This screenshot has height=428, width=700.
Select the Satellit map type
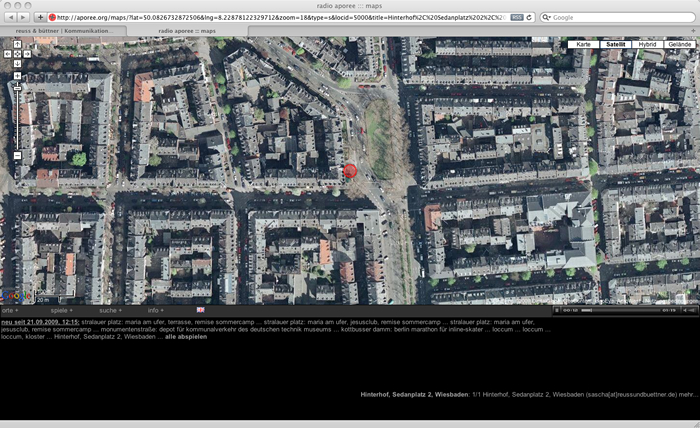(x=616, y=44)
